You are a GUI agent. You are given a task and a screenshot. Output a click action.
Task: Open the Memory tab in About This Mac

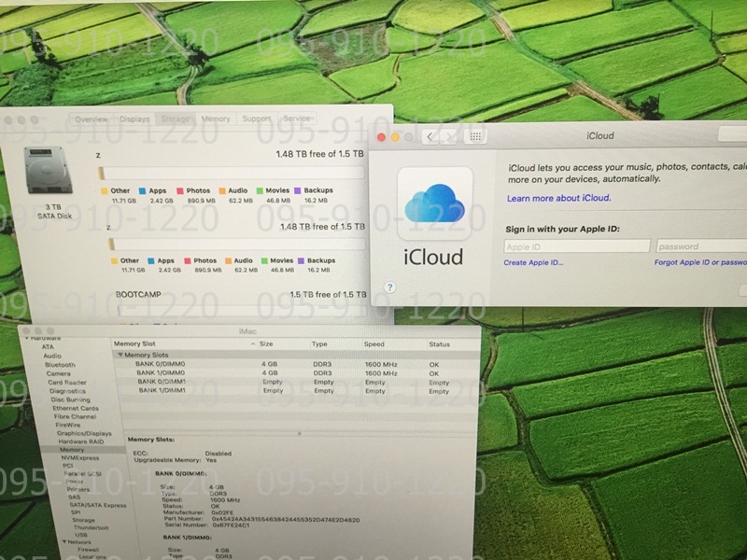click(216, 119)
